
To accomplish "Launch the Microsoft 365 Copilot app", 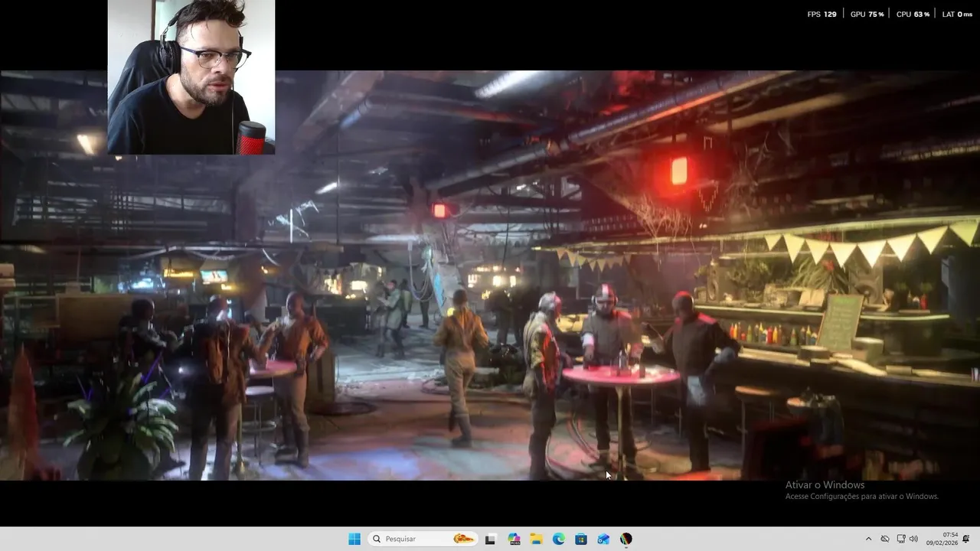I will coord(514,539).
